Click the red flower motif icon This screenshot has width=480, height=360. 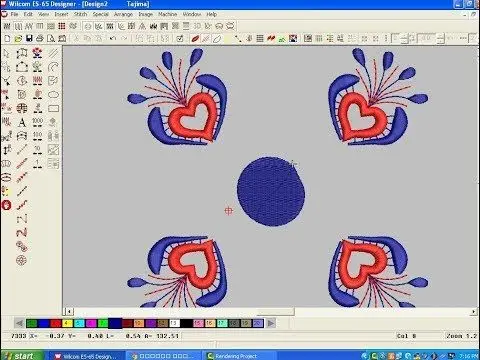point(37,53)
